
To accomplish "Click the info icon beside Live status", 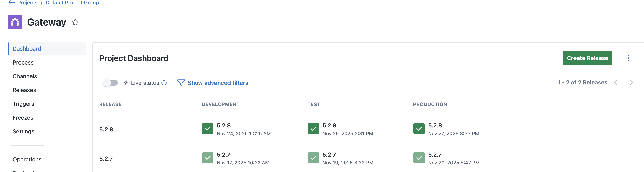I will (164, 83).
